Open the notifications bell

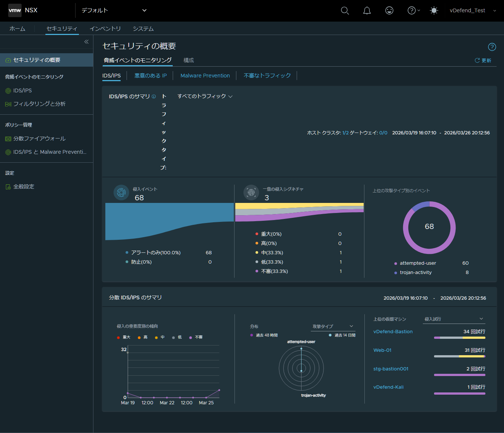(367, 10)
